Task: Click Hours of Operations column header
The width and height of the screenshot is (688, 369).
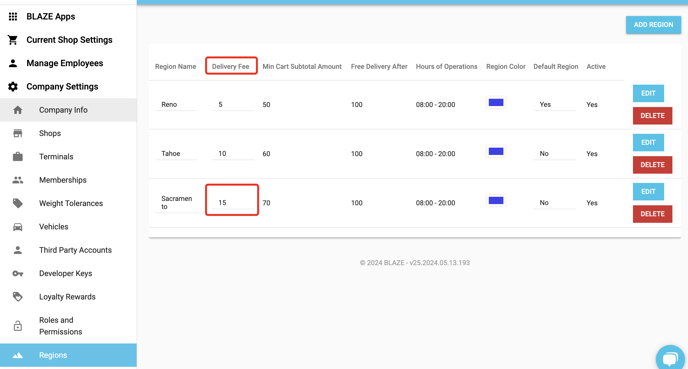Action: pos(447,67)
